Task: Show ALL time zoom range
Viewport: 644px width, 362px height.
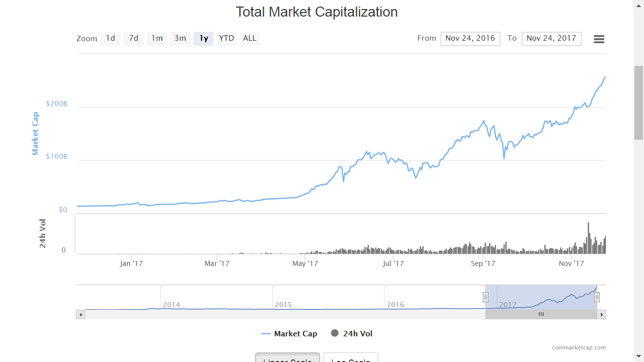Action: 250,39
